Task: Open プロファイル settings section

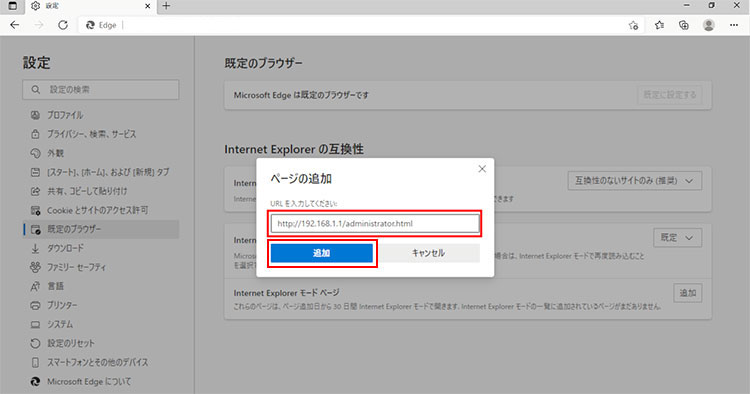Action: click(100, 115)
